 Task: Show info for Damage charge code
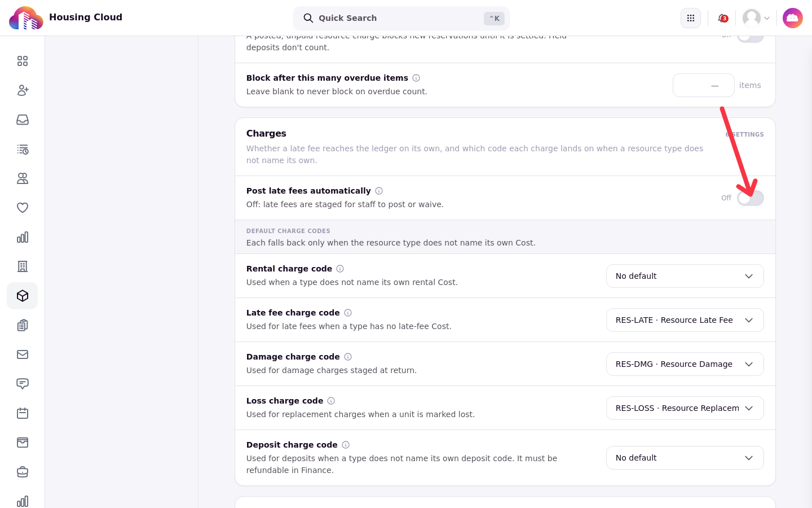[348, 357]
